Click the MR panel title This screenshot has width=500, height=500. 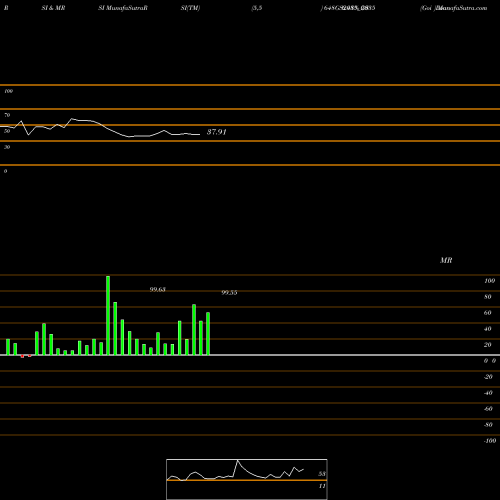(x=446, y=260)
